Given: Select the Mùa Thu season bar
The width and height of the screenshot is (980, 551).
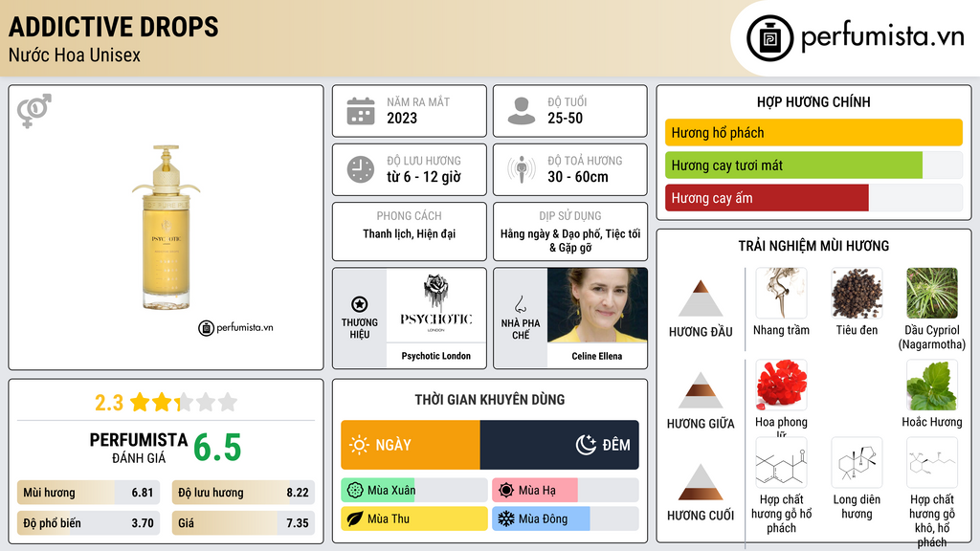Looking at the screenshot, I should click(414, 518).
